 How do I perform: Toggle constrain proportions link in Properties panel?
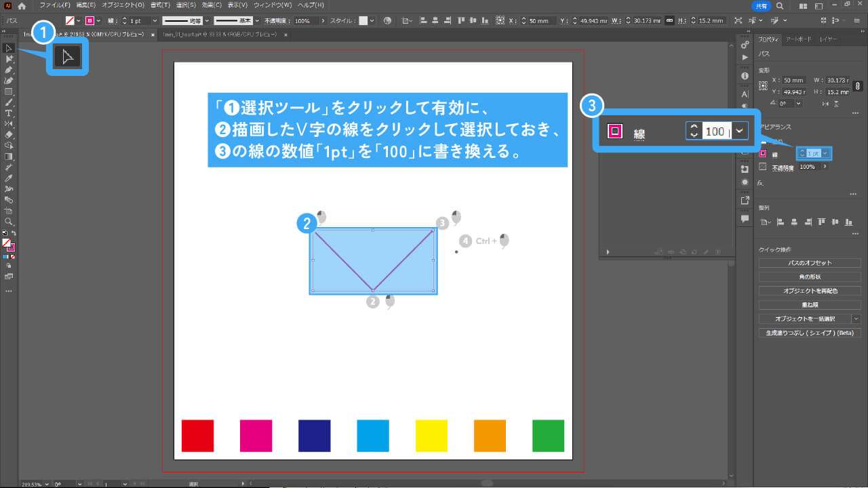(x=858, y=85)
